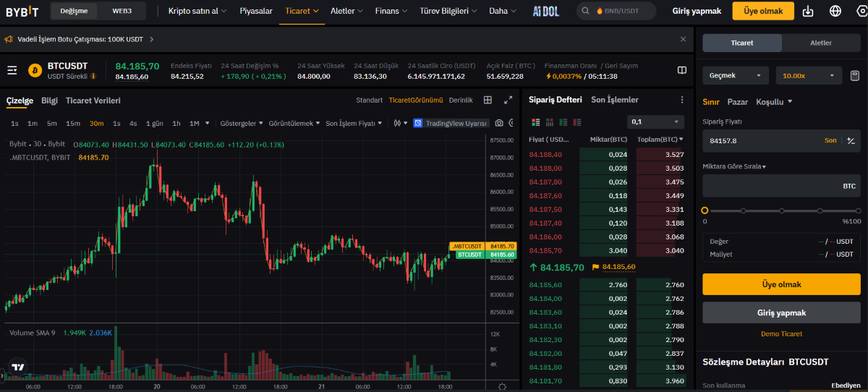Click Giriş yapmak in the header
The height and width of the screenshot is (392, 868).
pyautogui.click(x=697, y=11)
